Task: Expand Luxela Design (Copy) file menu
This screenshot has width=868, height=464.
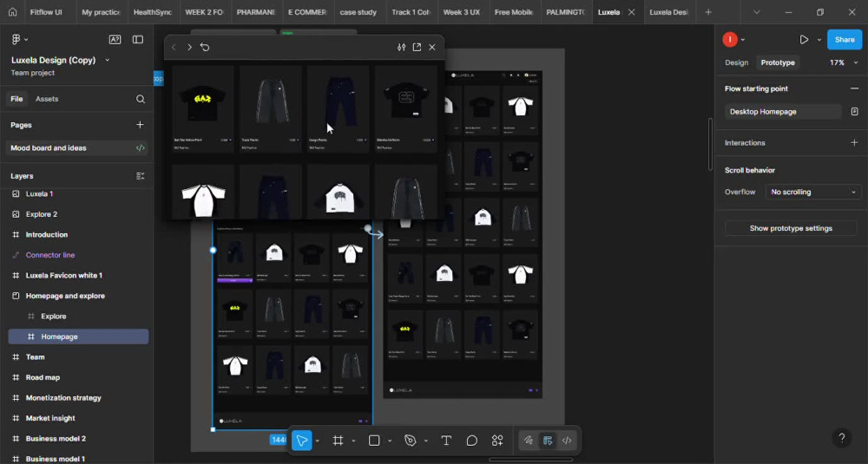Action: coord(107,61)
